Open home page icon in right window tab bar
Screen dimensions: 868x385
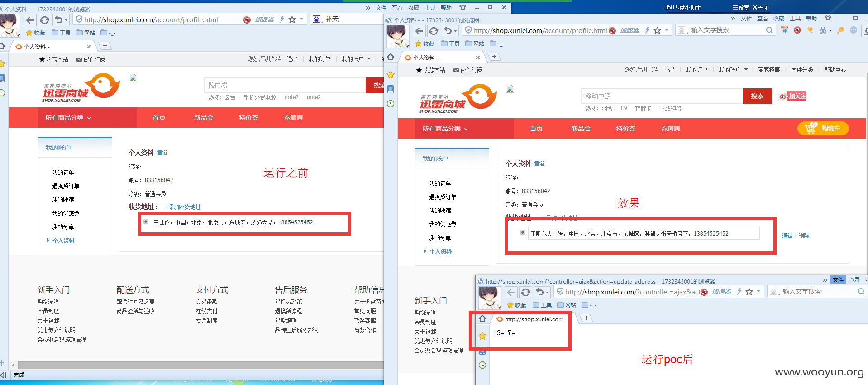[391, 57]
